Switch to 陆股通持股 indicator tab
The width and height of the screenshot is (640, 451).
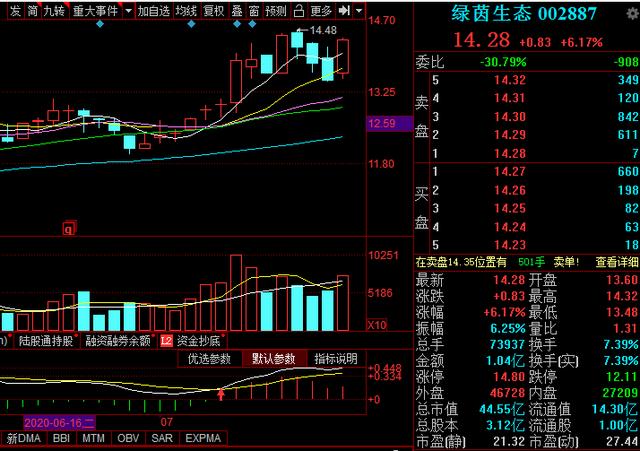coord(46,341)
